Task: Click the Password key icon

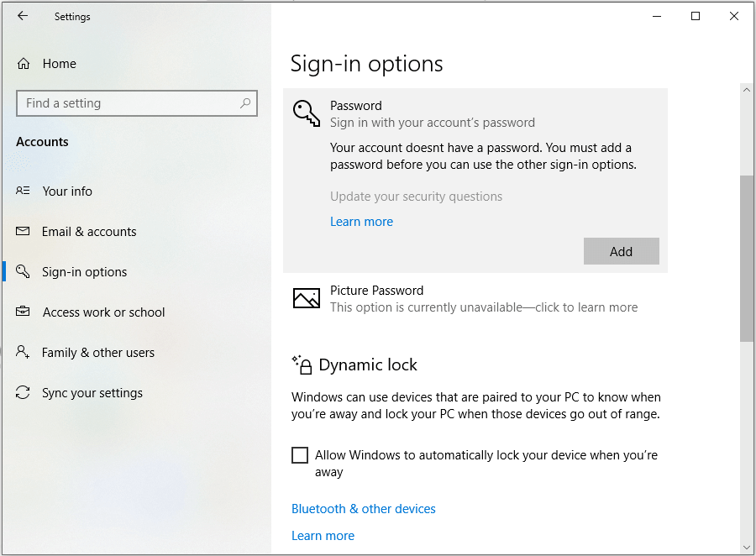Action: tap(306, 113)
